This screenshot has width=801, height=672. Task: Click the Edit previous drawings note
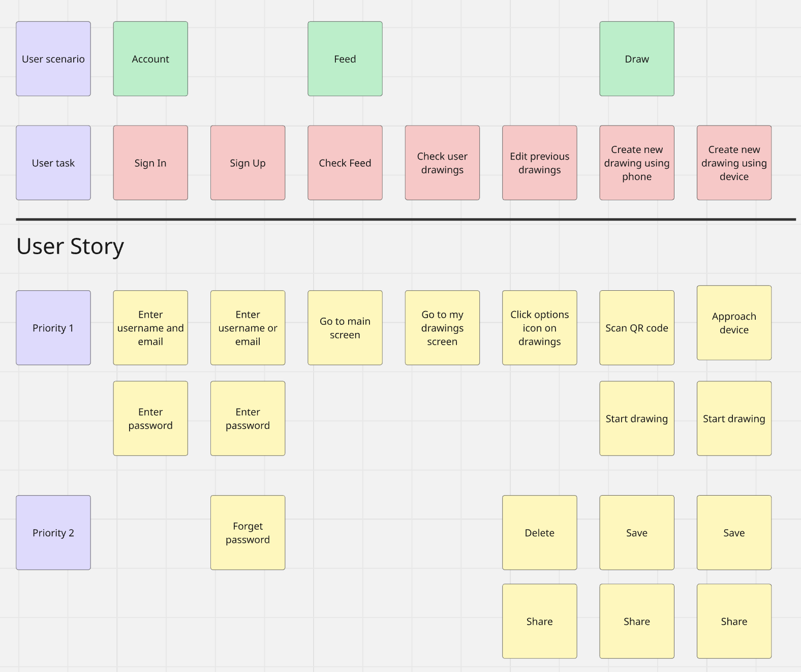pos(539,163)
